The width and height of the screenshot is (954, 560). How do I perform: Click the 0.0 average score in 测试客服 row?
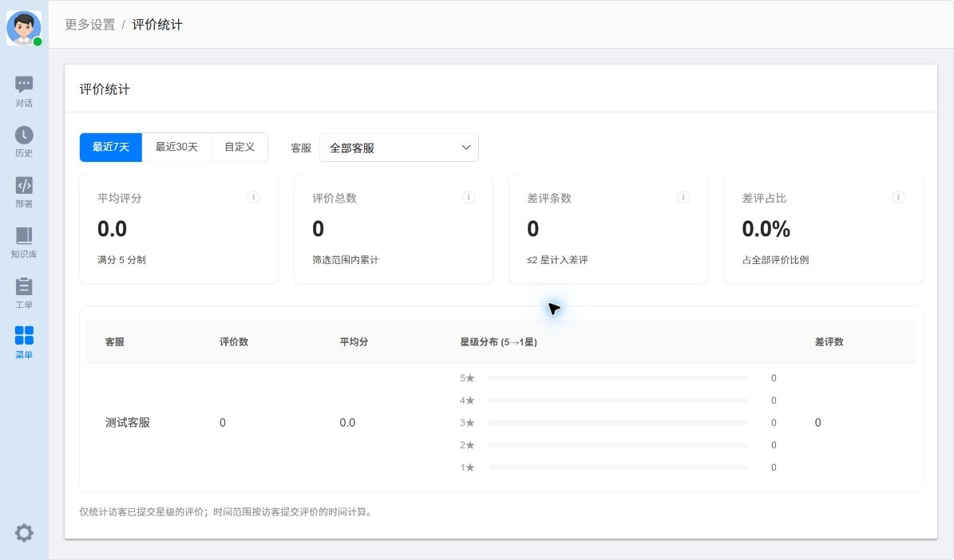[347, 423]
